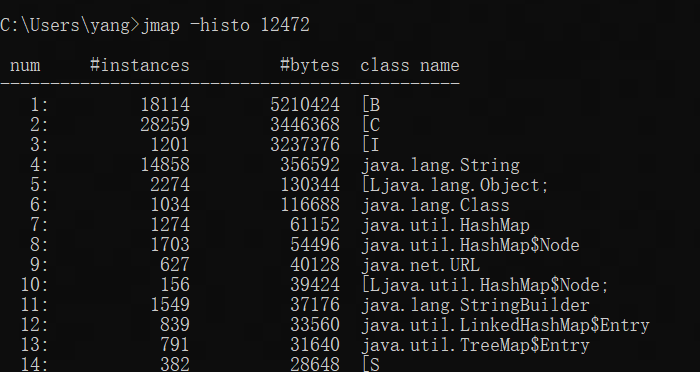This screenshot has width=700, height=372.
Task: Click the '#bytes' column header
Action: 310,65
